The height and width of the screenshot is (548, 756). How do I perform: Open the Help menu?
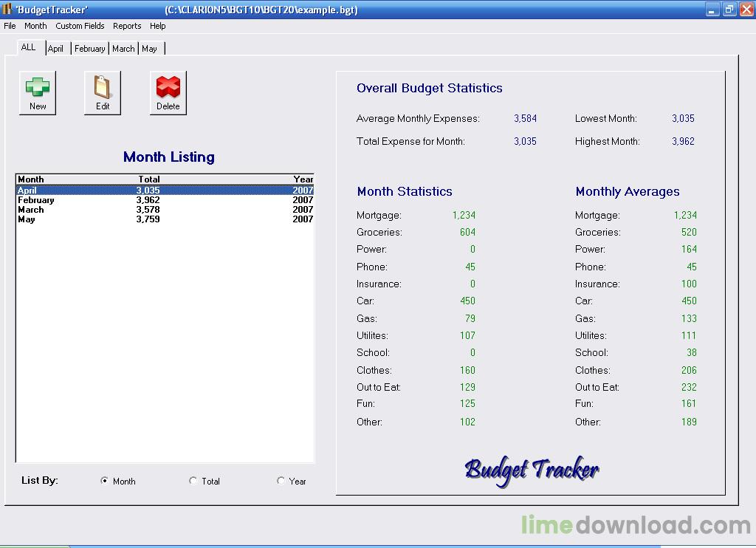click(158, 26)
